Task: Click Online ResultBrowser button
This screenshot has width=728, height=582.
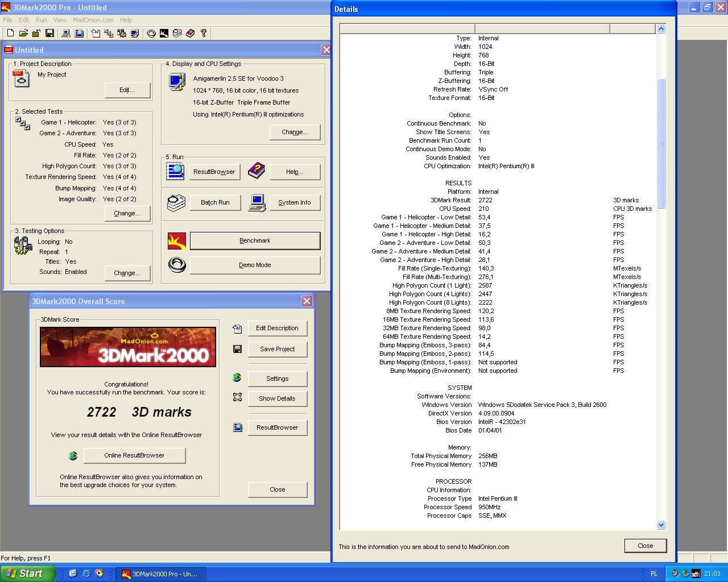Action: tap(134, 455)
